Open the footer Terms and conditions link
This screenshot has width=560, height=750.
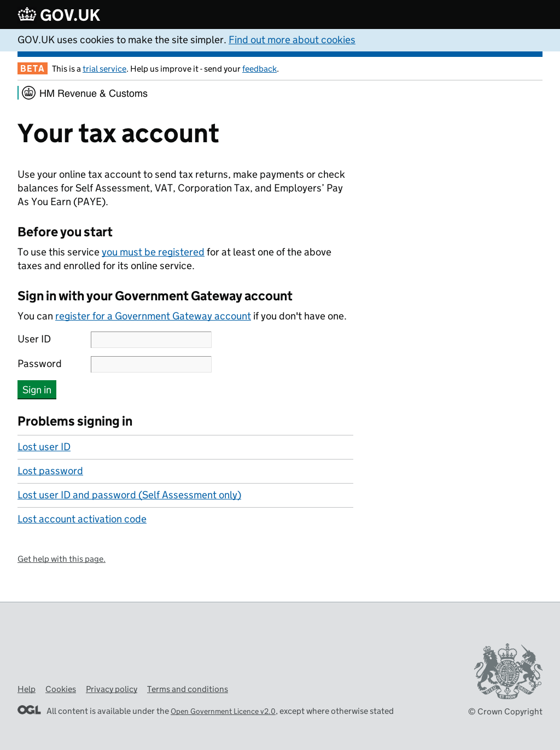(187, 689)
